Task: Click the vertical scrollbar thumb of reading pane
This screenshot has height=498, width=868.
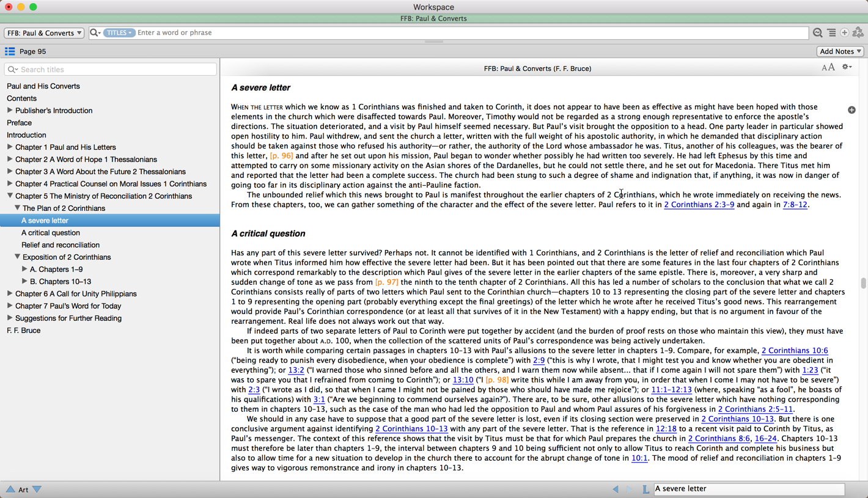Action: tap(863, 283)
